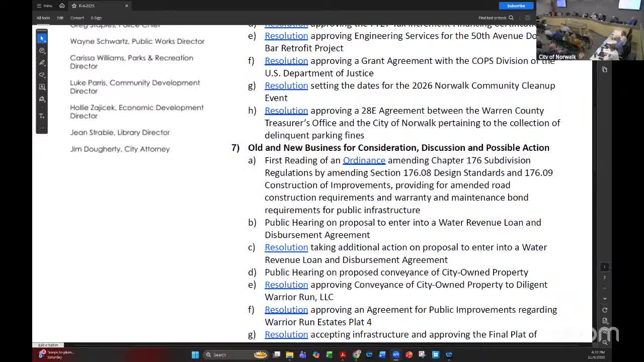The width and height of the screenshot is (644, 362).
Task: Click the search magnifier beside Find text
Action: point(511,18)
